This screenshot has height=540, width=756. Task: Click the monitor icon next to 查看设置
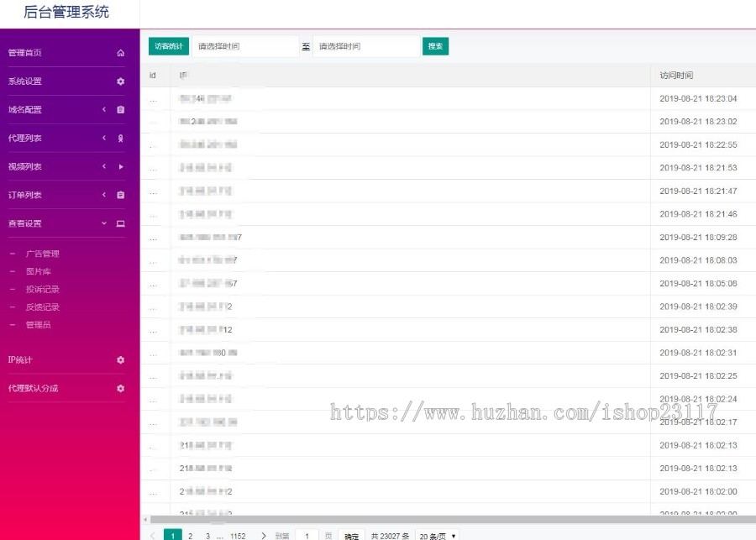click(120, 223)
